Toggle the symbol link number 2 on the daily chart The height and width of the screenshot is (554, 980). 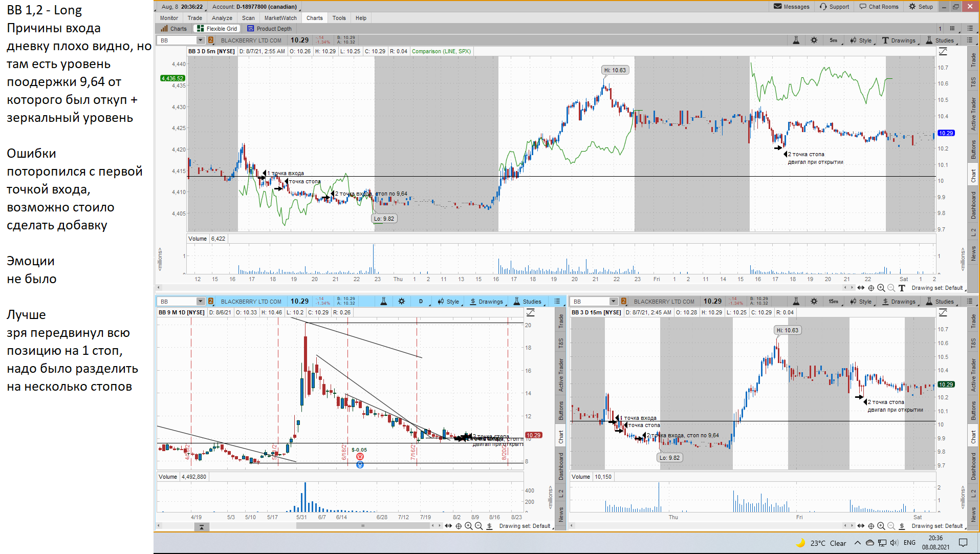[x=211, y=302]
